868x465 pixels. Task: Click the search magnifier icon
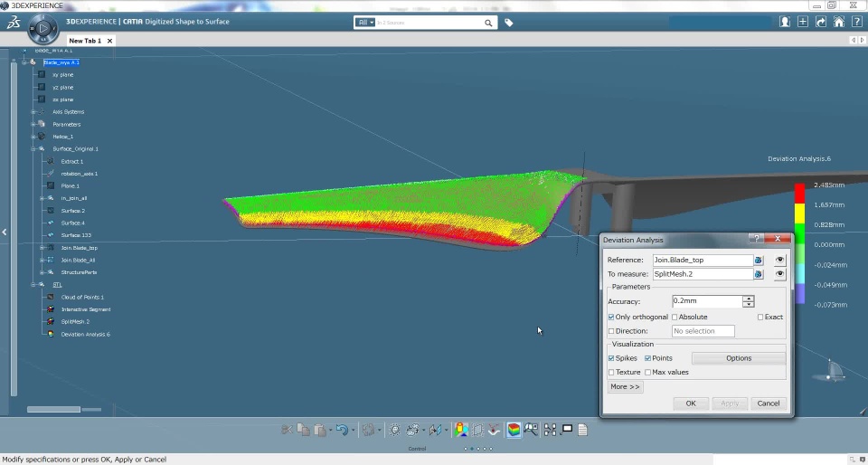(x=488, y=23)
